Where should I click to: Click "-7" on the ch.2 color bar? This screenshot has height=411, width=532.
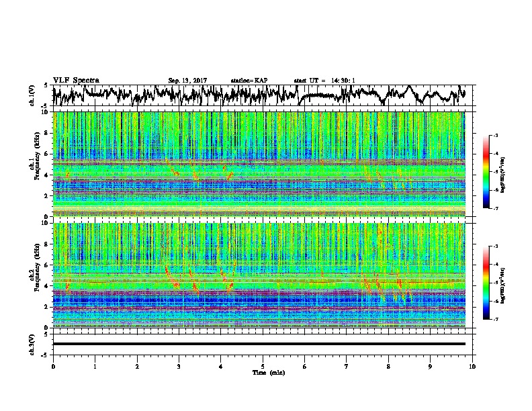pos(495,319)
